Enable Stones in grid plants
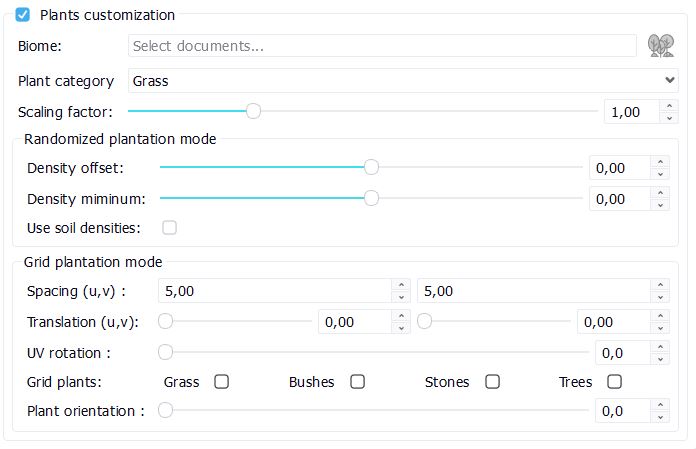 (492, 381)
